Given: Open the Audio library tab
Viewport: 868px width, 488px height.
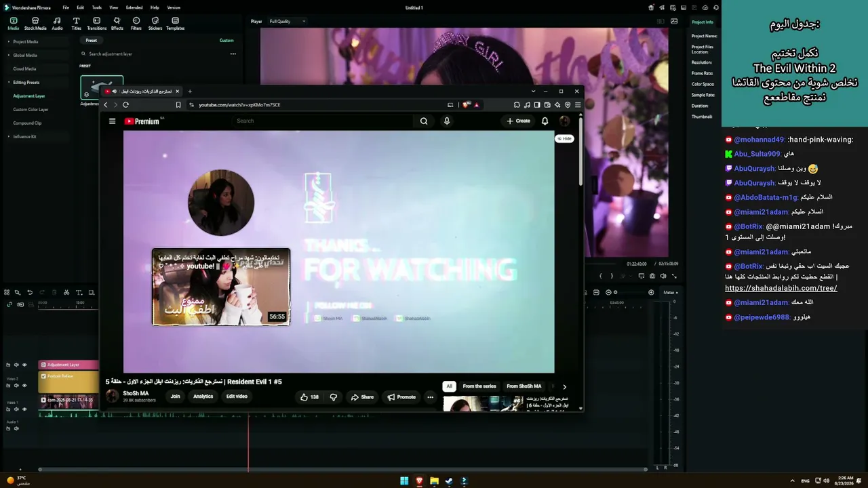Looking at the screenshot, I should [x=57, y=24].
